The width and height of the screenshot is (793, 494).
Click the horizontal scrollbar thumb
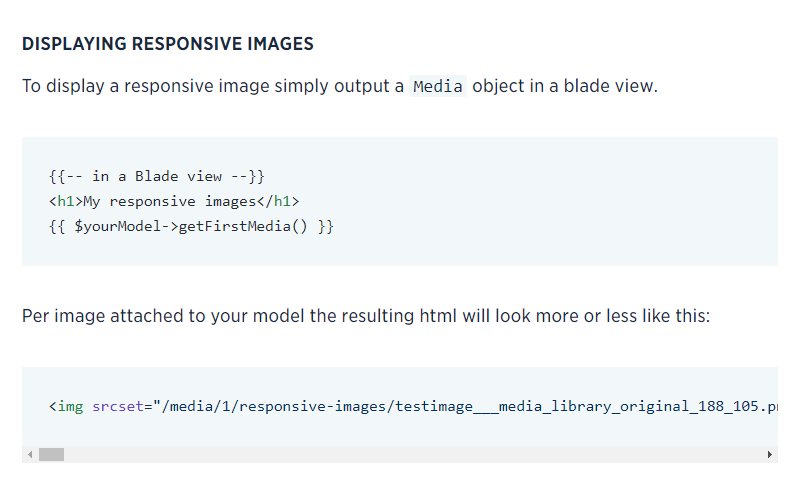[x=52, y=455]
